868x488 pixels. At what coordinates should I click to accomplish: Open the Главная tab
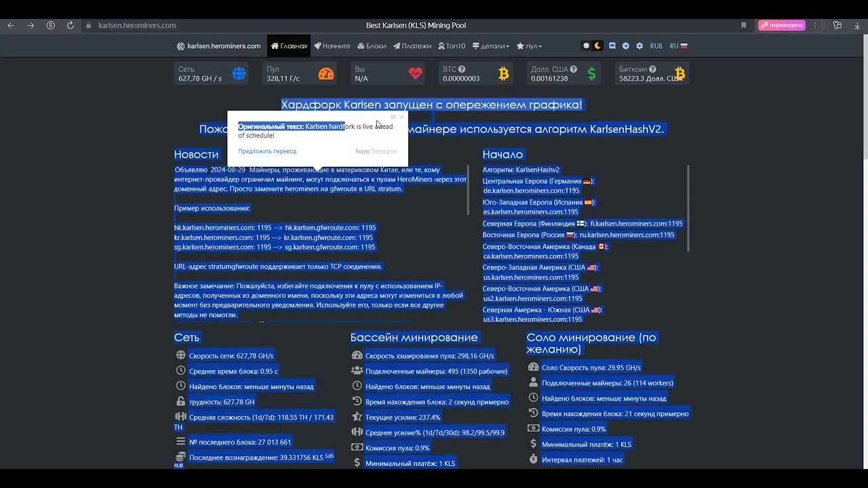[289, 46]
